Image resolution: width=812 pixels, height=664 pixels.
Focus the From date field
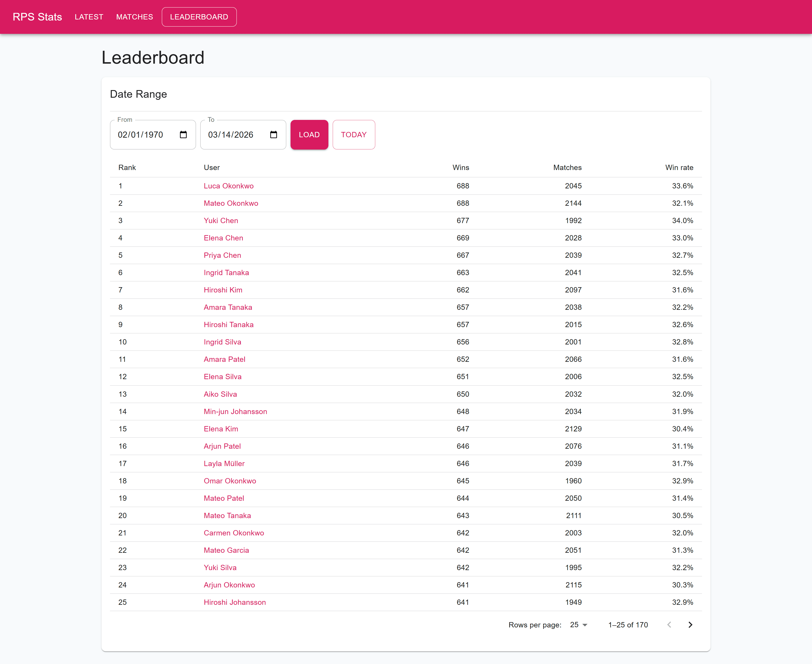[x=153, y=135]
